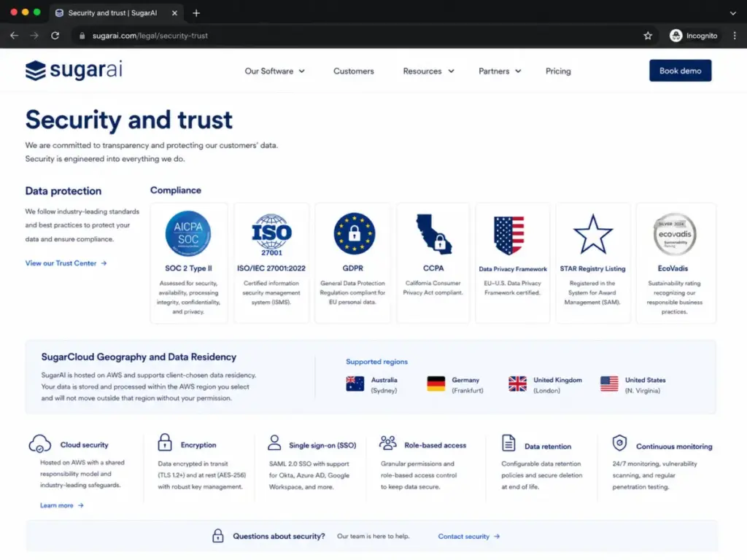Viewport: 747px width, 560px height.
Task: Expand the Partners dropdown menu
Action: pyautogui.click(x=500, y=71)
